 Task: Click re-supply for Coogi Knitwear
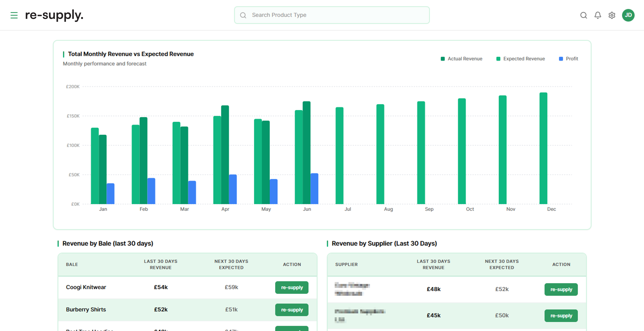[292, 288]
